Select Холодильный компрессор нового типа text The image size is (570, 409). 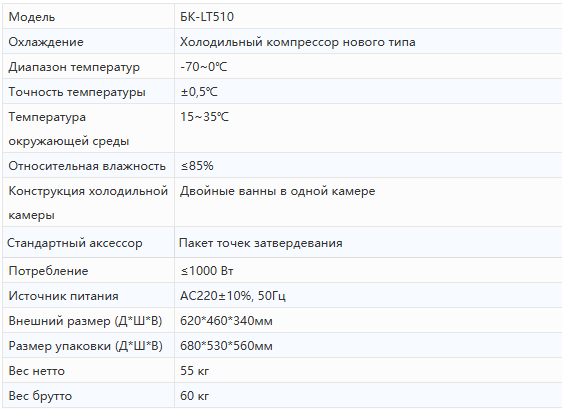(x=297, y=42)
